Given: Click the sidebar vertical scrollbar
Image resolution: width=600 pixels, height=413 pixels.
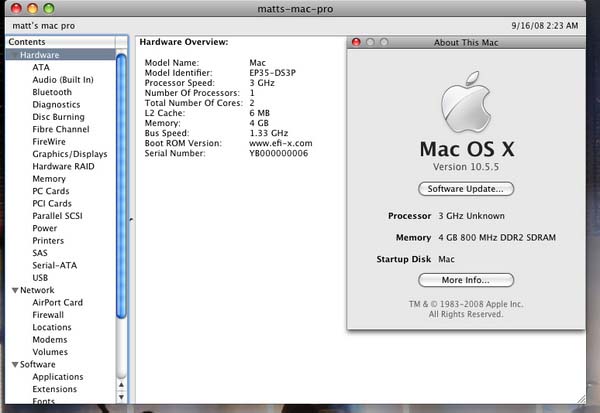Looking at the screenshot, I should click(122, 180).
